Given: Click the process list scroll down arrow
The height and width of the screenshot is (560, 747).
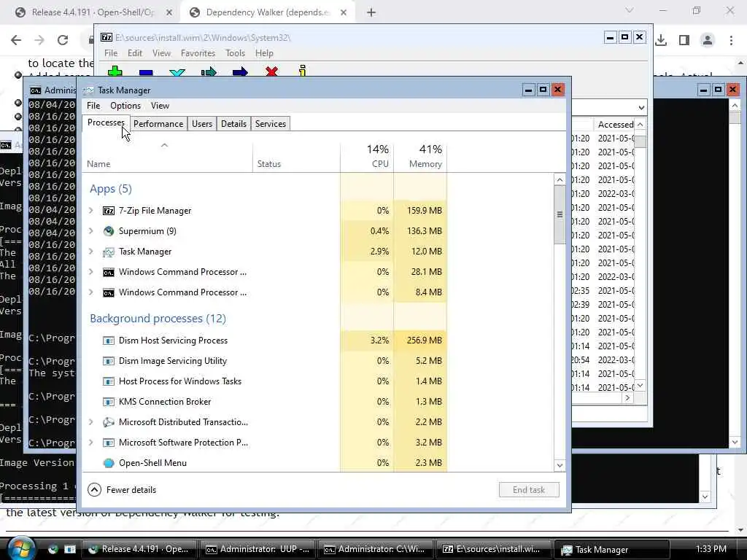Looking at the screenshot, I should point(560,465).
